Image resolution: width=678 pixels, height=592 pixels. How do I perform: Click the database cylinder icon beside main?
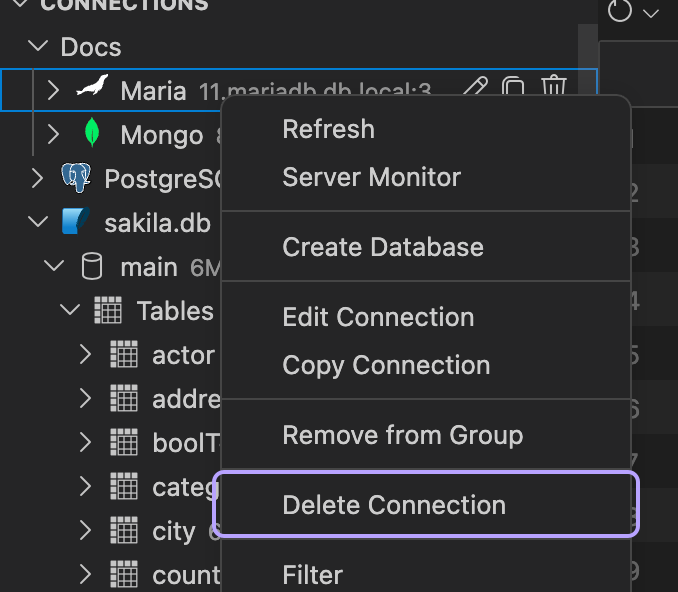coord(92,266)
